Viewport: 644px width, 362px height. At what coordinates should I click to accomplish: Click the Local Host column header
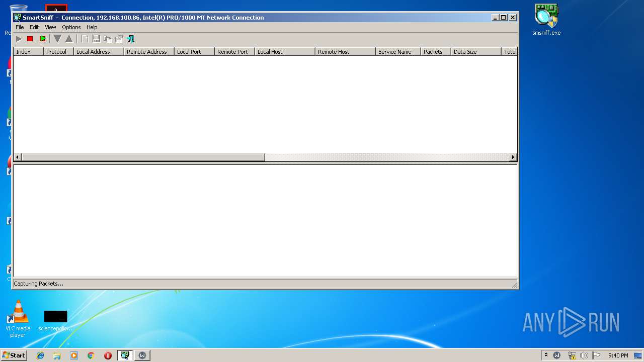(x=285, y=52)
